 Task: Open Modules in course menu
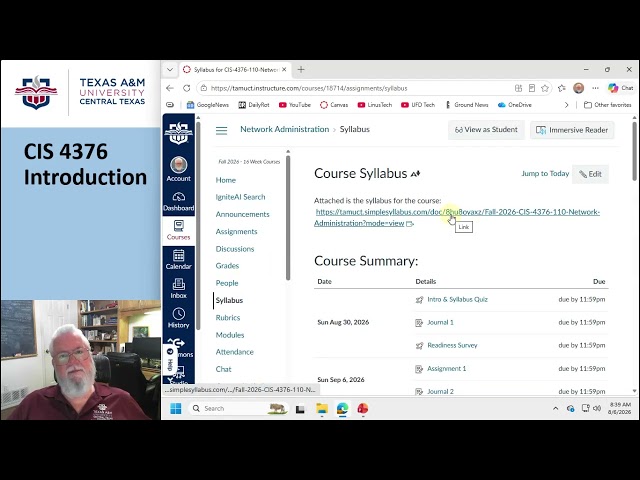click(x=230, y=335)
